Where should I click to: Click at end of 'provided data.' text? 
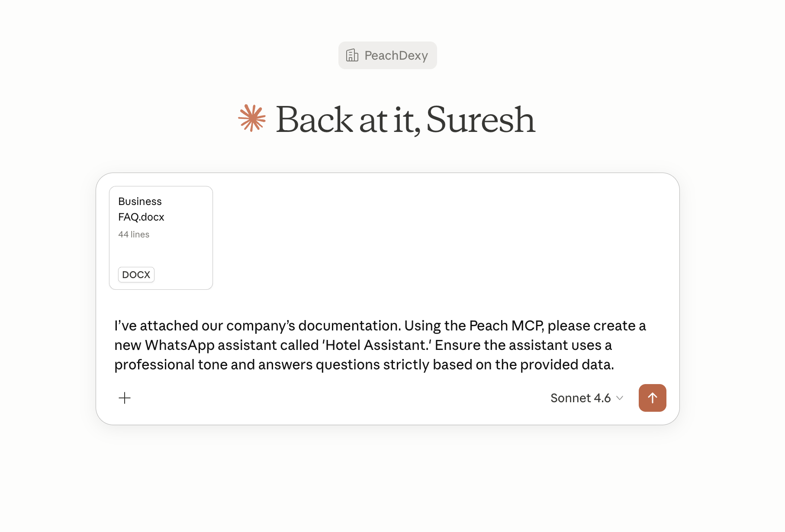tap(614, 365)
